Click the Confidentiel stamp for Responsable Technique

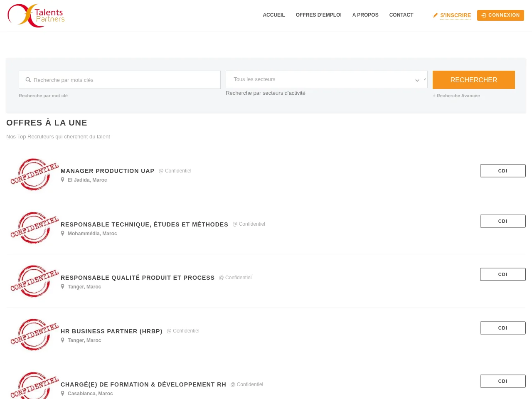pos(34,228)
